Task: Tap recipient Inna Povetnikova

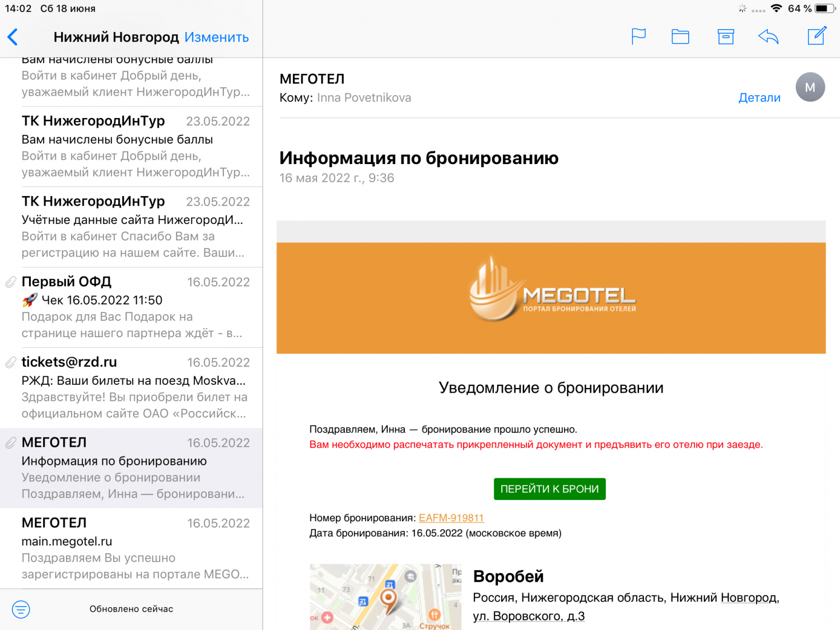Action: pos(364,97)
